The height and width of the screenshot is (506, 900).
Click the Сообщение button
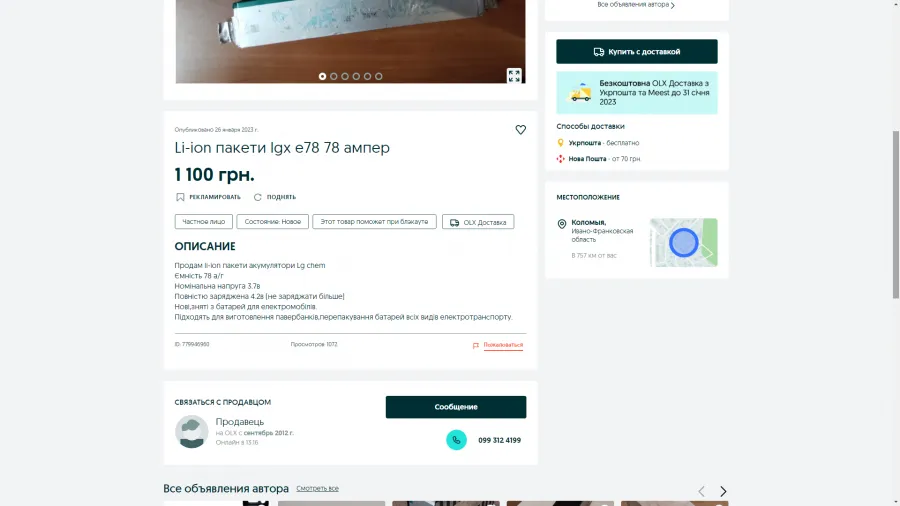click(456, 407)
